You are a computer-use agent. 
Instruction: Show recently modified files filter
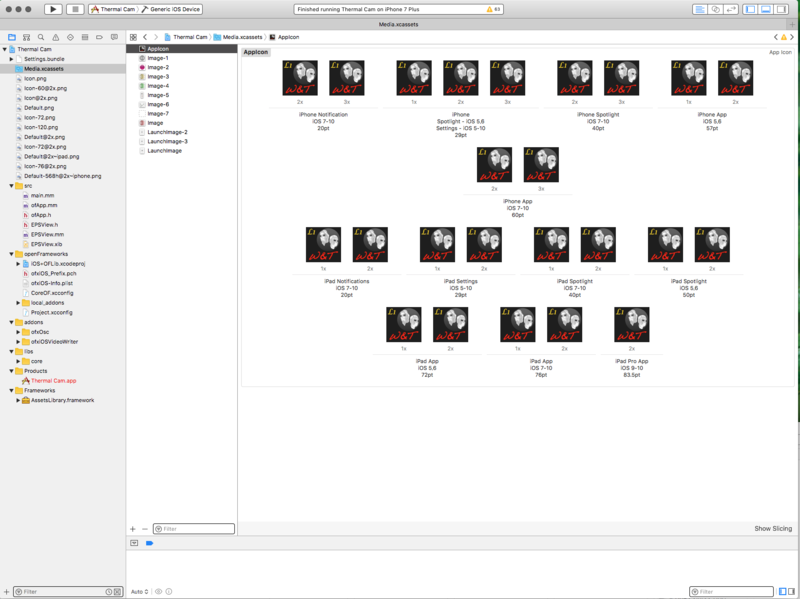tap(109, 592)
